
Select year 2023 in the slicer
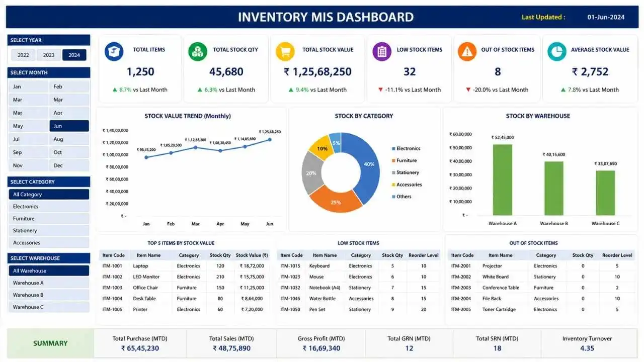click(49, 55)
